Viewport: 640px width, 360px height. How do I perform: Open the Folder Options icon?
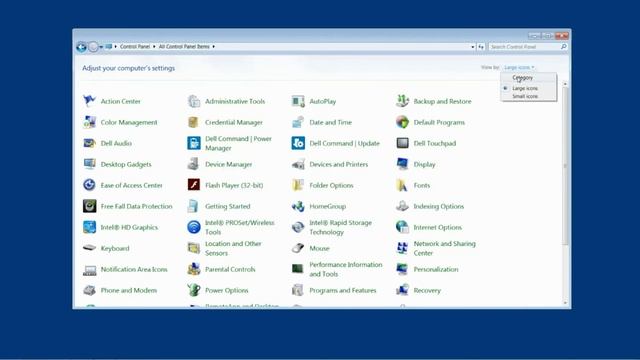click(x=298, y=185)
